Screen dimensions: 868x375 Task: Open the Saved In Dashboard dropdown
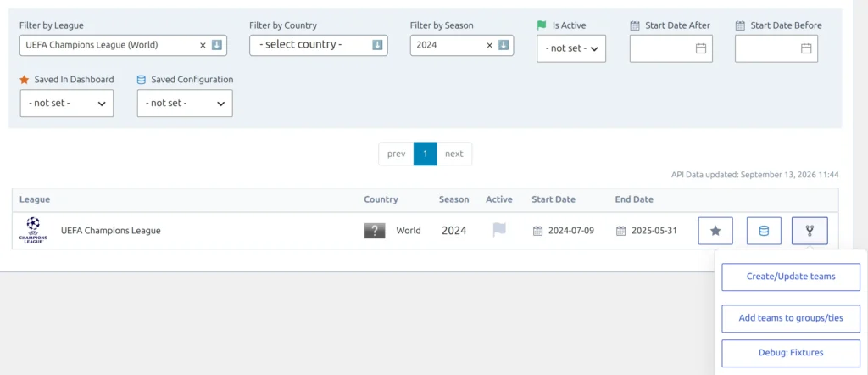click(67, 103)
